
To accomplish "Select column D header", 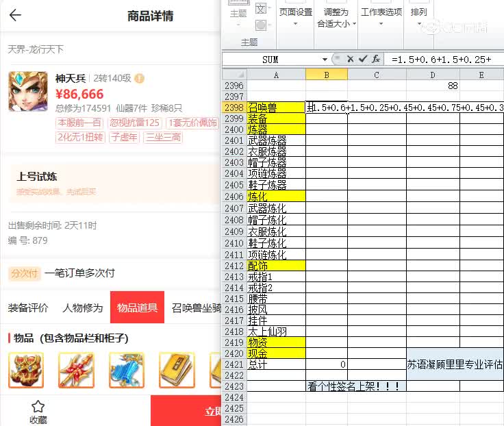I will [433, 75].
